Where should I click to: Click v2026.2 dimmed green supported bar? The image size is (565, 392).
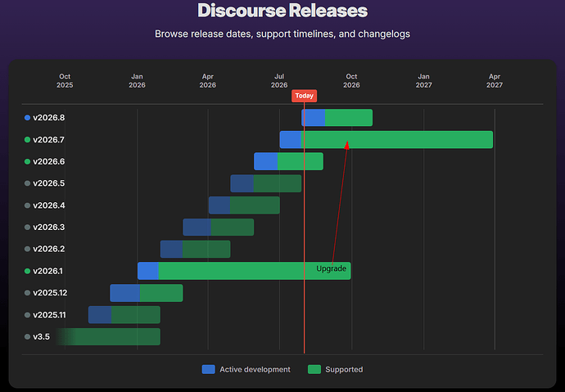(x=206, y=249)
